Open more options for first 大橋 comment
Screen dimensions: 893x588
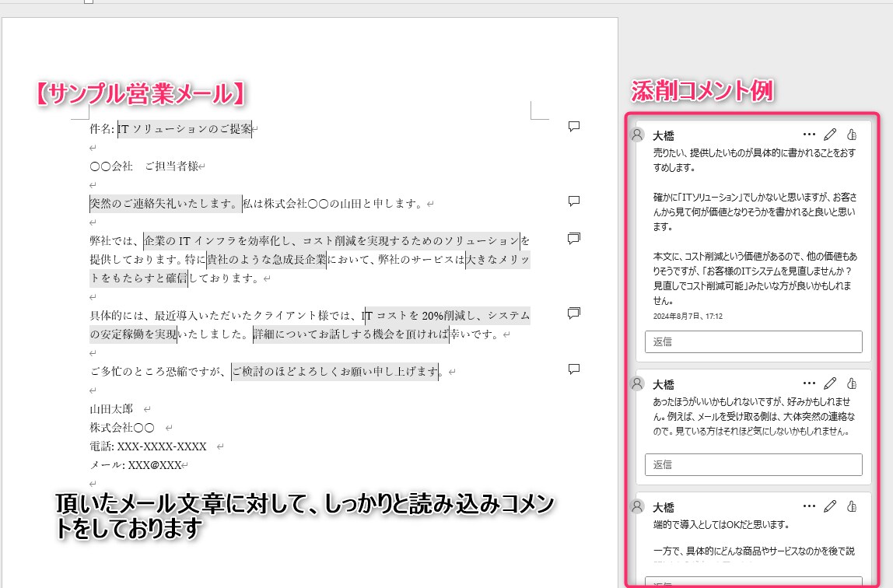click(x=809, y=135)
